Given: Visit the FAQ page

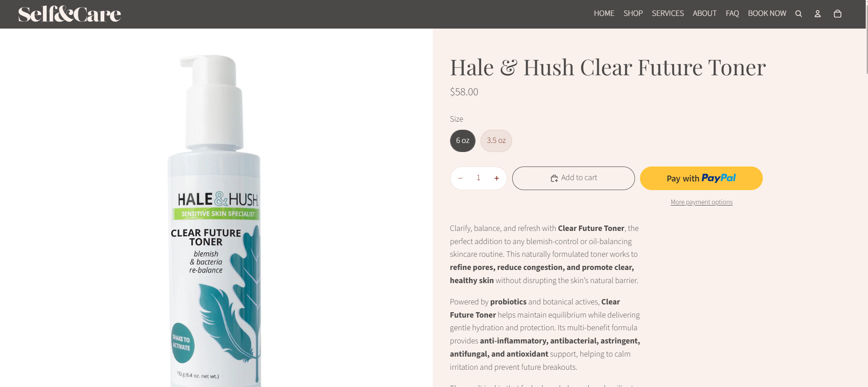Looking at the screenshot, I should point(732,14).
